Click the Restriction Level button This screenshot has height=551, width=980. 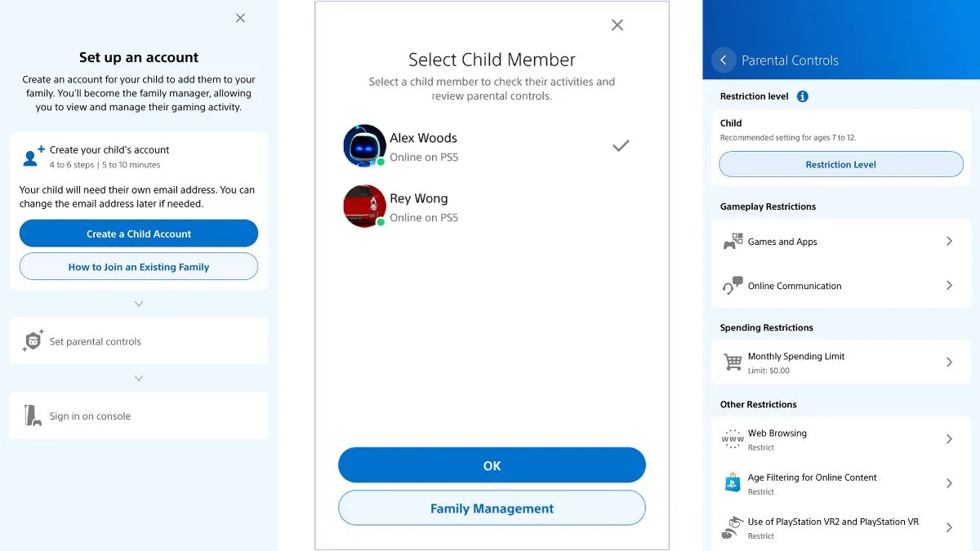(x=841, y=164)
